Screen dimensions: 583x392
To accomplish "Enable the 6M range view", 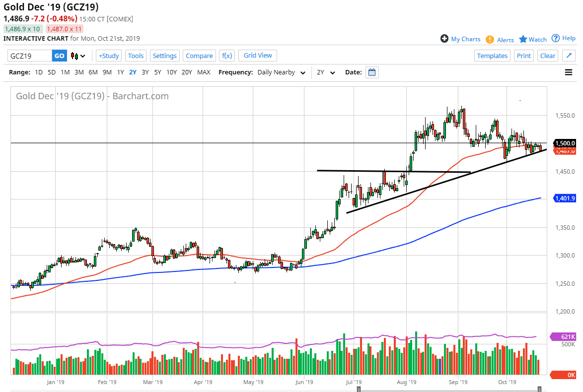I will point(93,72).
